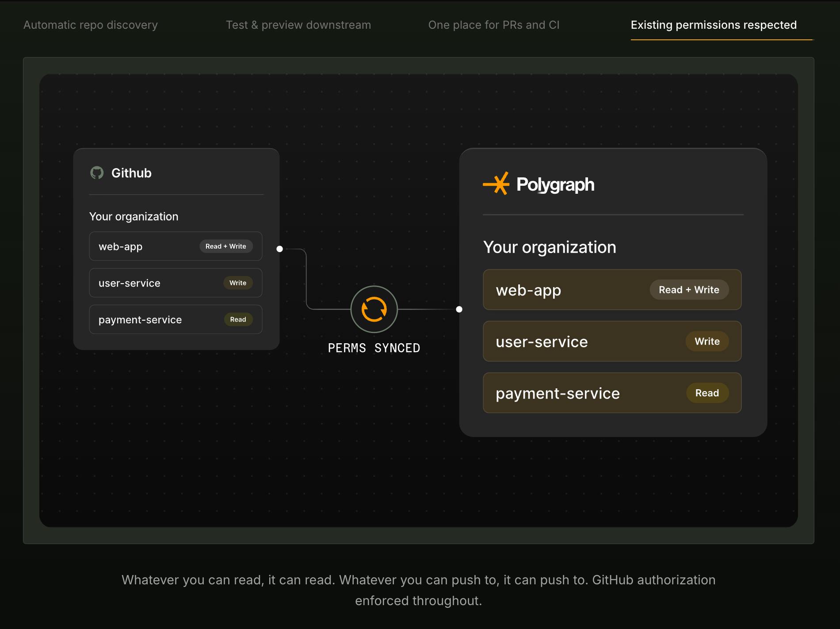
Task: Switch to Test & preview downstream tab
Action: click(x=298, y=25)
